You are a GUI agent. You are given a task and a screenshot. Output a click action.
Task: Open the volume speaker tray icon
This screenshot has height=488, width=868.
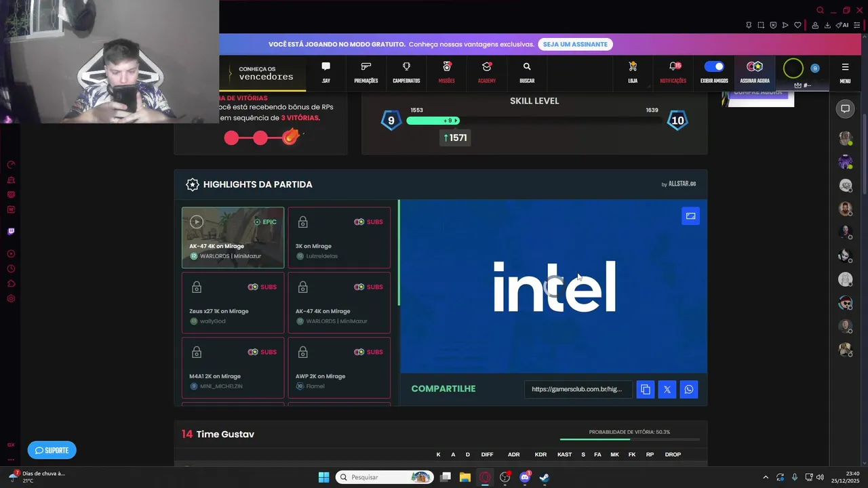[x=820, y=477]
